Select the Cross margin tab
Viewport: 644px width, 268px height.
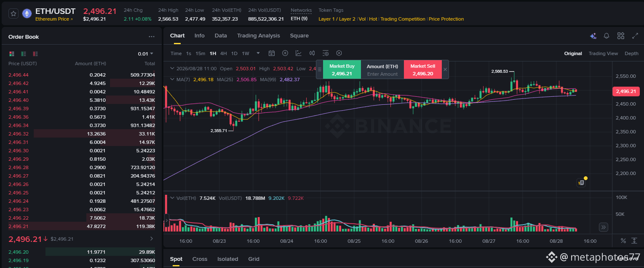tap(200, 259)
